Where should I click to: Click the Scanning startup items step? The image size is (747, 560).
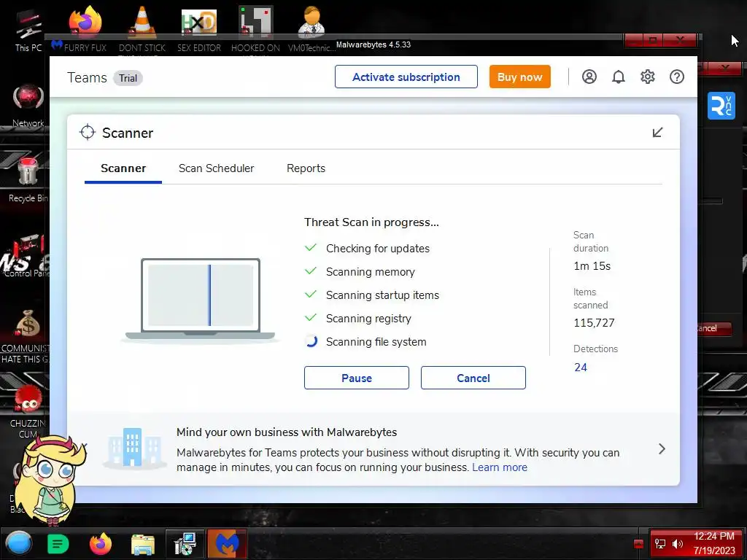382,295
